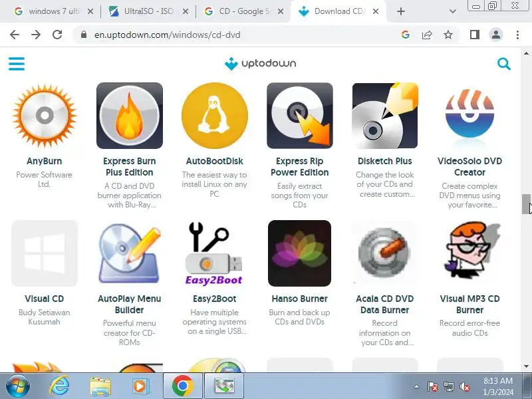This screenshot has height=399, width=532.
Task: Open the Uptodown search magnifier
Action: click(x=504, y=63)
